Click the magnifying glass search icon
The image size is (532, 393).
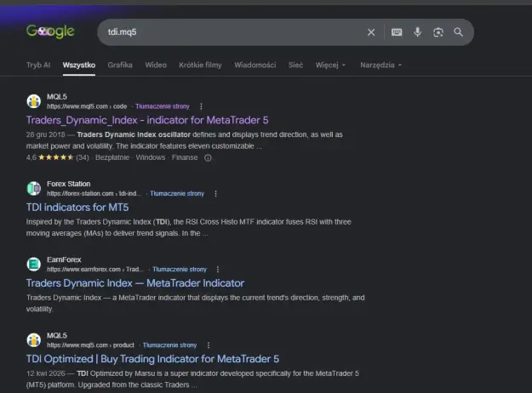pyautogui.click(x=459, y=32)
